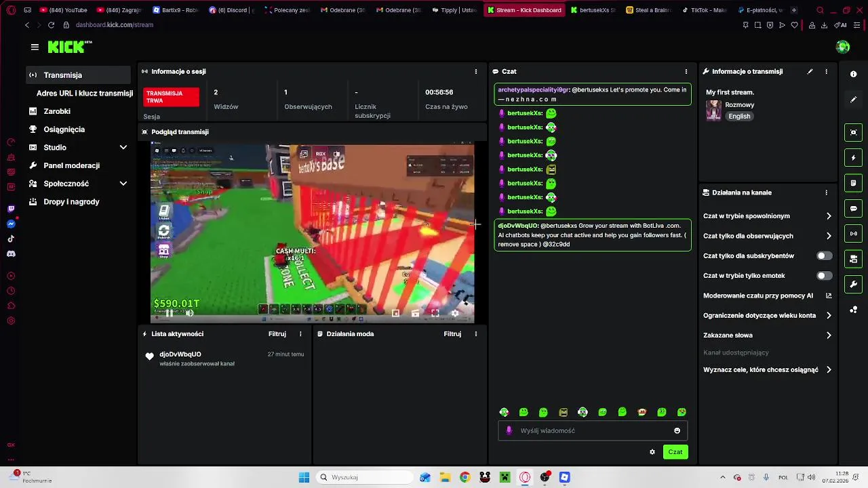Open Adres URL i klucz transmisji
Viewport: 868px width, 488px height.
(x=85, y=94)
